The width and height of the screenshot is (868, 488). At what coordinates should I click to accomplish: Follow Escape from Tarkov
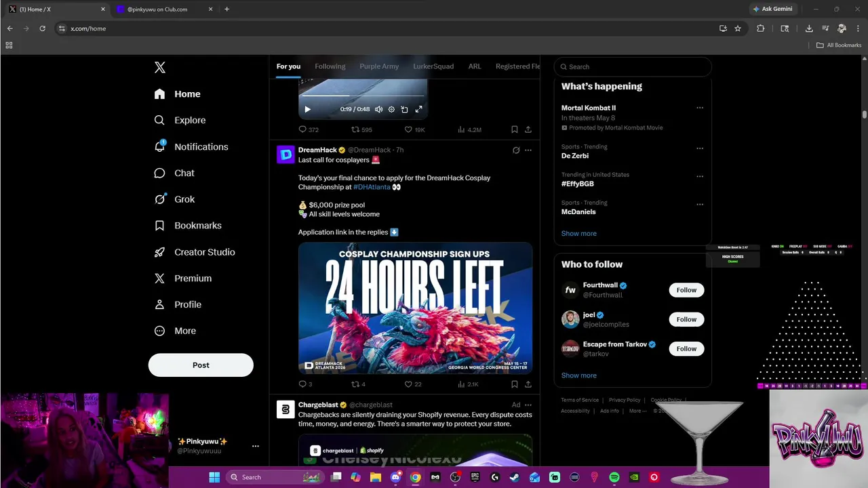(x=686, y=348)
